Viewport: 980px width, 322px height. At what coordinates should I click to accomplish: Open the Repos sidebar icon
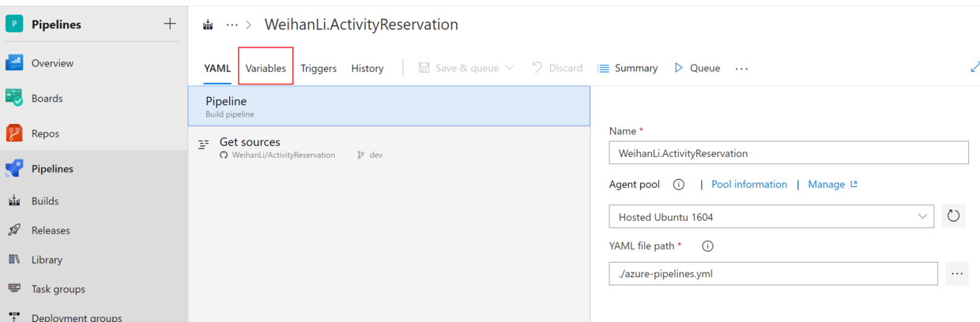click(x=14, y=133)
